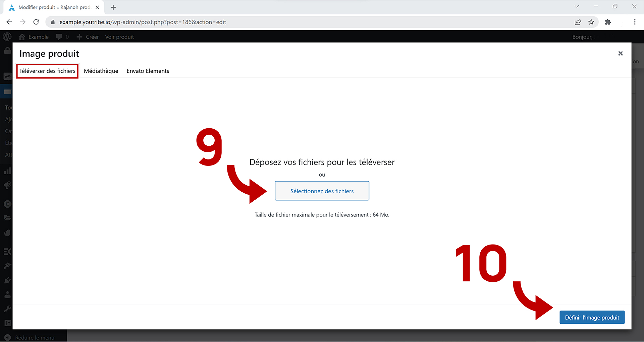Click the Sélectionnez des fichiers button

322,191
